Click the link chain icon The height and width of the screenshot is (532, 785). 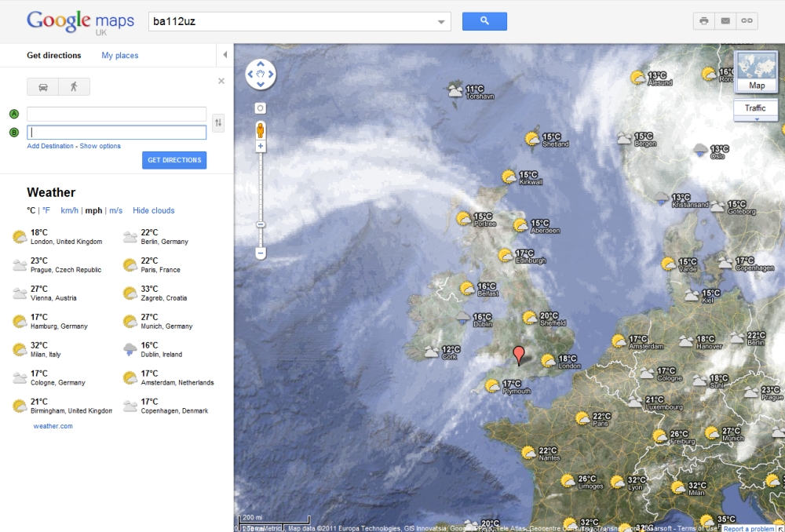click(747, 21)
